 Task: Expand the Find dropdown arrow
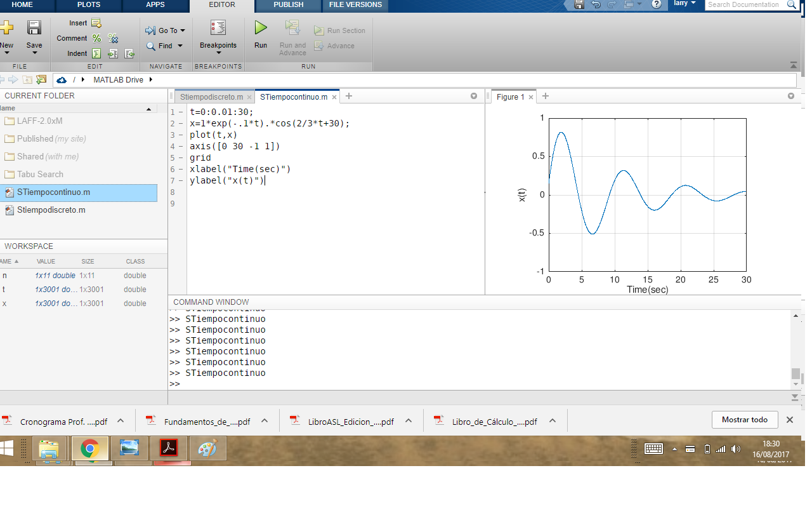[x=180, y=46]
